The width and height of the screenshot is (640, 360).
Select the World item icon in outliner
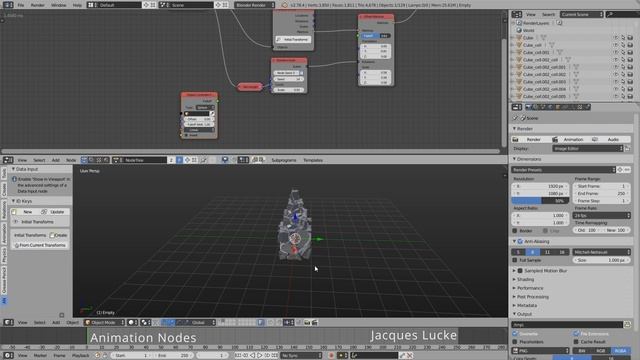[x=519, y=30]
